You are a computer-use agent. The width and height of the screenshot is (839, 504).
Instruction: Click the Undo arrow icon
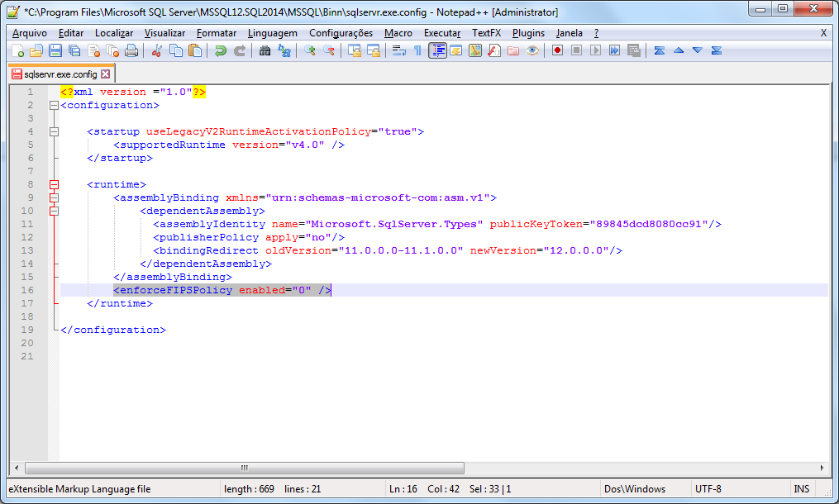coord(221,51)
